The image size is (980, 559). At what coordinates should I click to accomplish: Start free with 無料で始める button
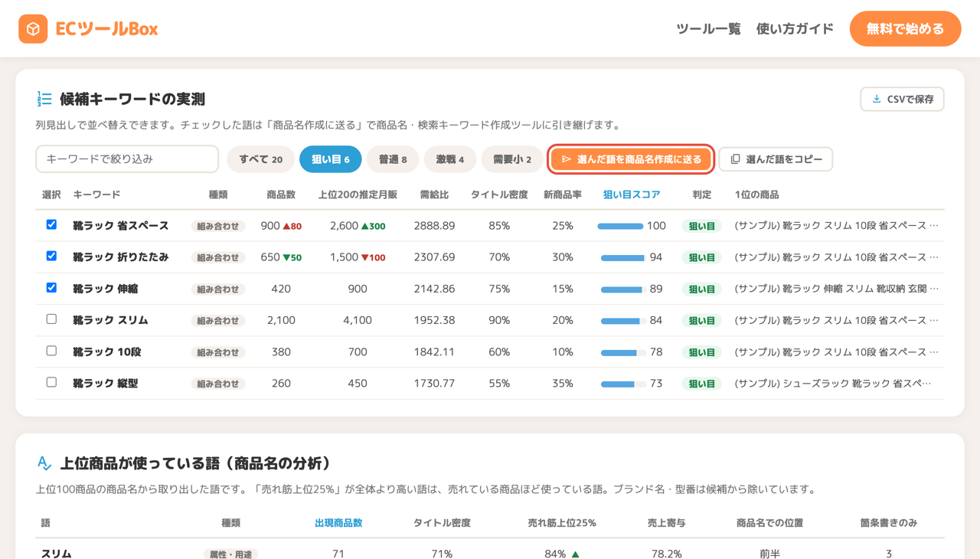pyautogui.click(x=905, y=29)
